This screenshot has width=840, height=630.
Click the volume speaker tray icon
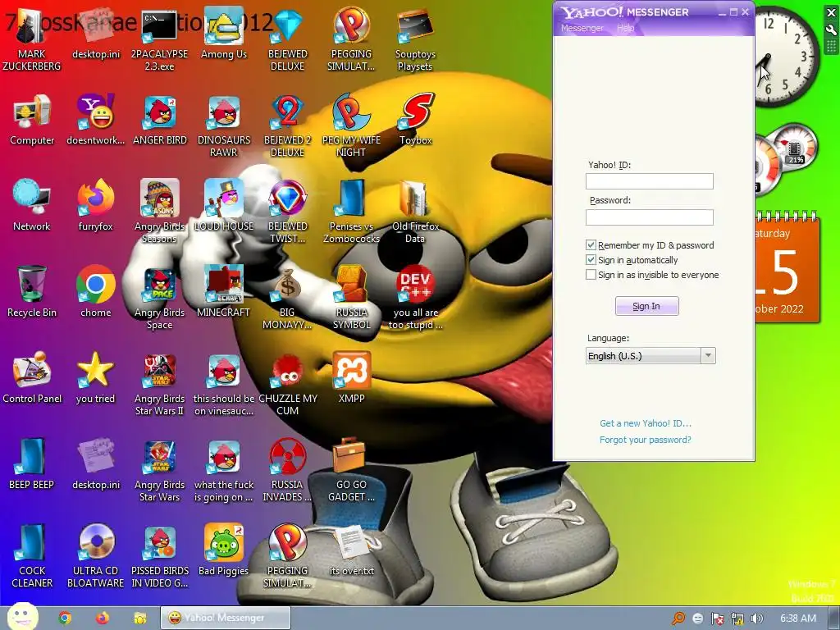pos(756,619)
